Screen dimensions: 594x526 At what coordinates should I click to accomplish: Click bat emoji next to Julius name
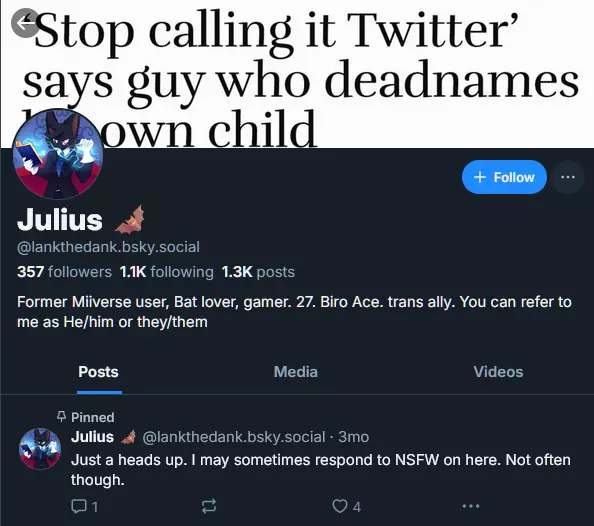[x=130, y=219]
